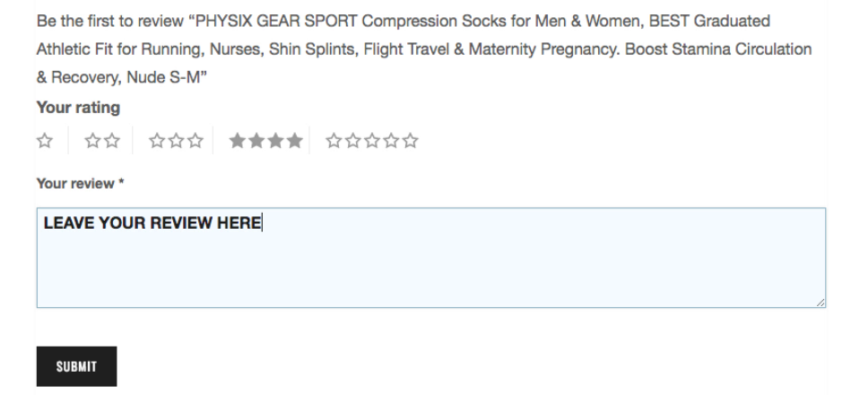Click first filled star of four-star rating
This screenshot has width=868, height=395.
(x=238, y=141)
